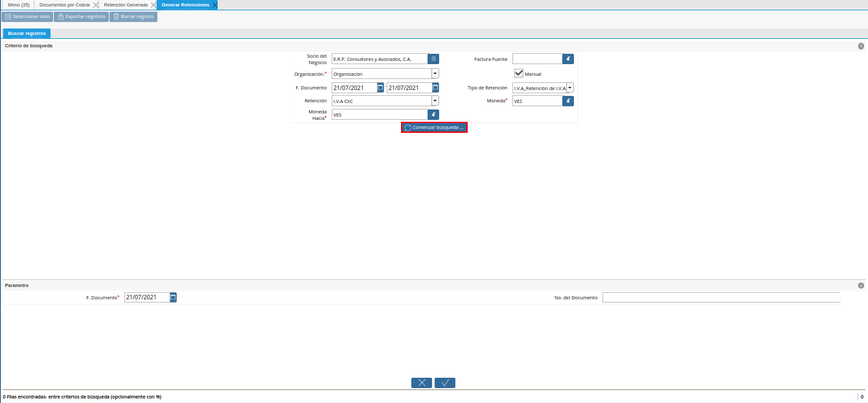Open calendar for F. Documento start date
This screenshot has height=403, width=868.
click(381, 87)
